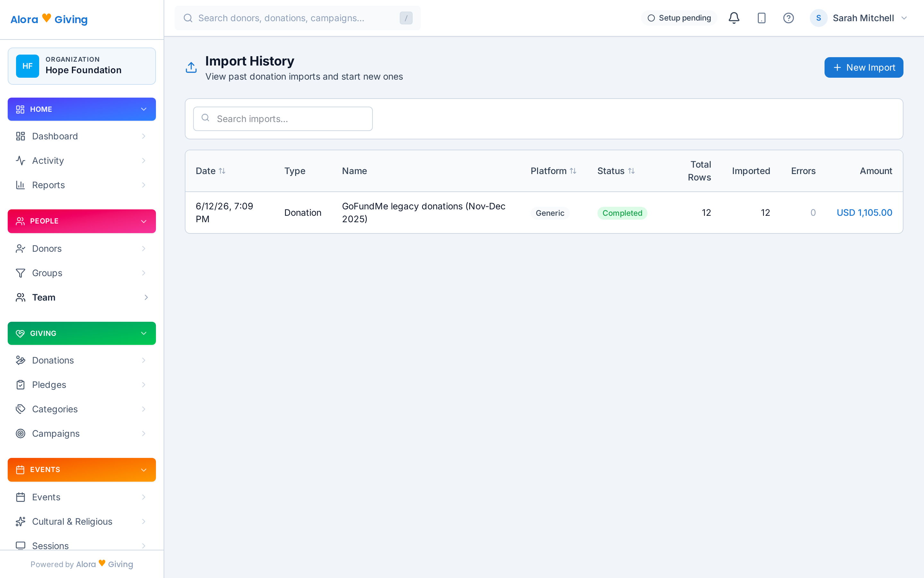Click the Alora Giving heart logo
The width and height of the screenshot is (924, 578).
point(47,18)
